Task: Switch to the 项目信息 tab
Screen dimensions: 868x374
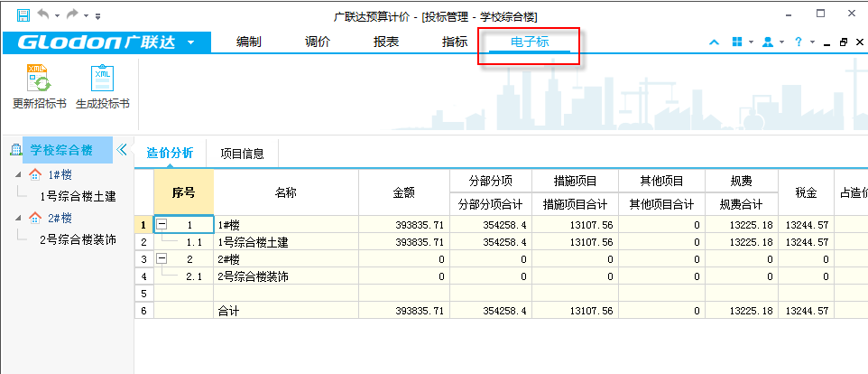Action: pyautogui.click(x=242, y=154)
